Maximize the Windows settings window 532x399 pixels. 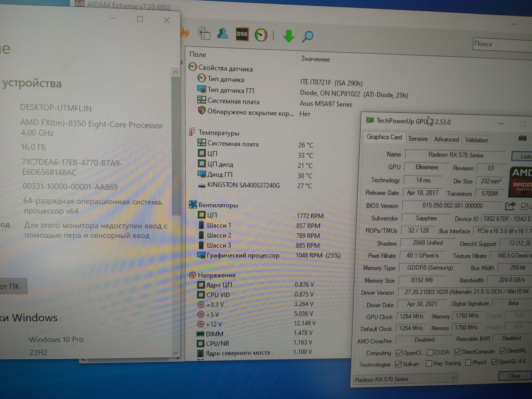tap(140, 19)
